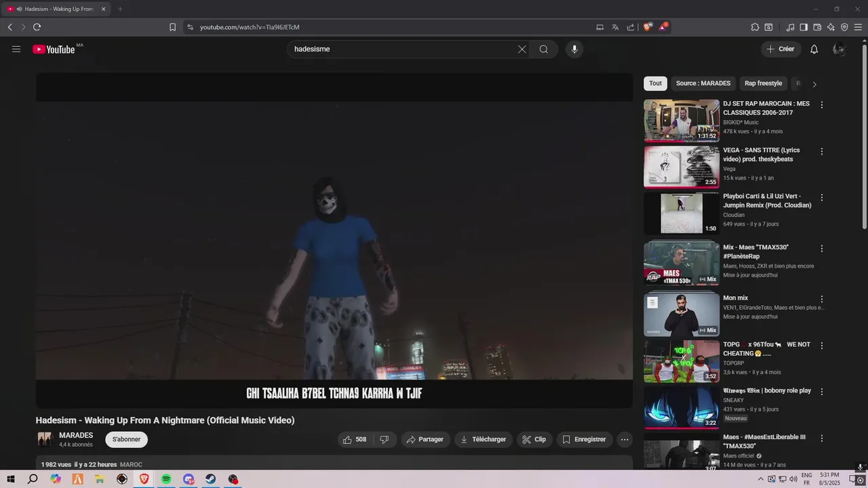Screen dimensions: 868x488
Task: Create a Clip of the video
Action: [534, 439]
